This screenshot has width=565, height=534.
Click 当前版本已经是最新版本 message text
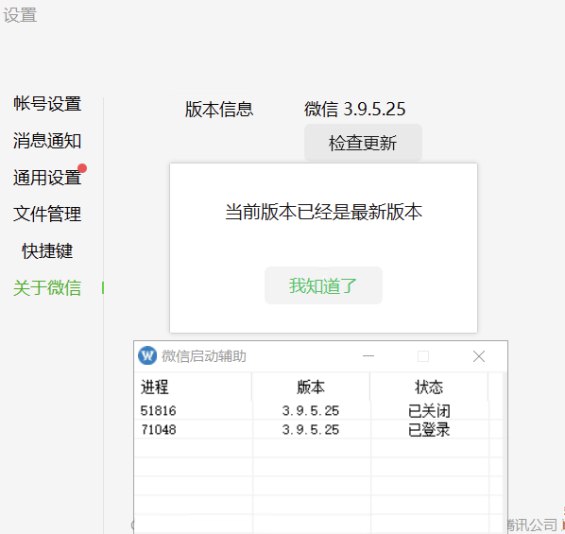324,212
